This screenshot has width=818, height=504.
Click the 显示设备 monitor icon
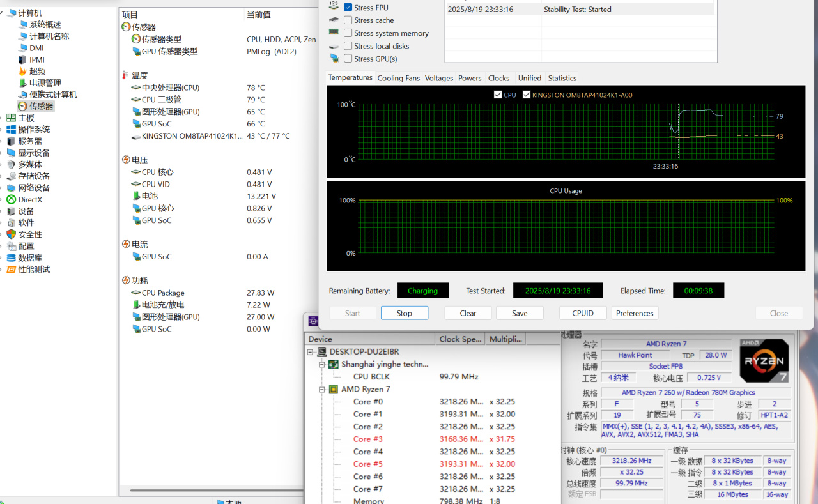(x=12, y=153)
